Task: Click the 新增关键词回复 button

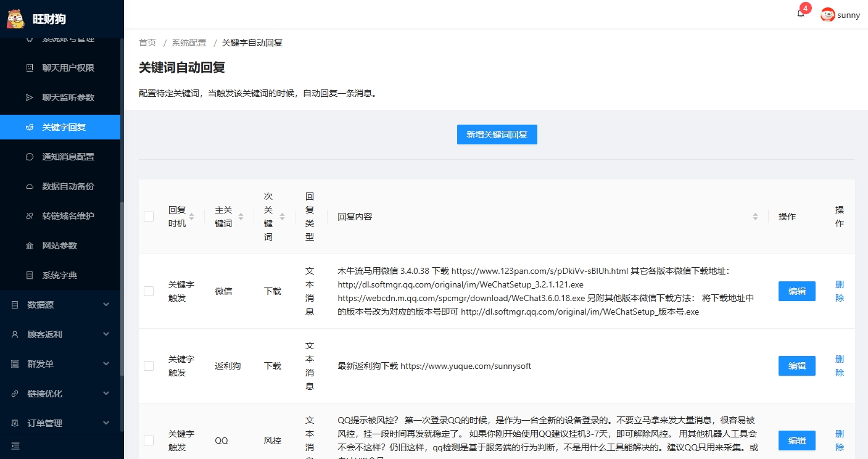Action: pos(497,134)
